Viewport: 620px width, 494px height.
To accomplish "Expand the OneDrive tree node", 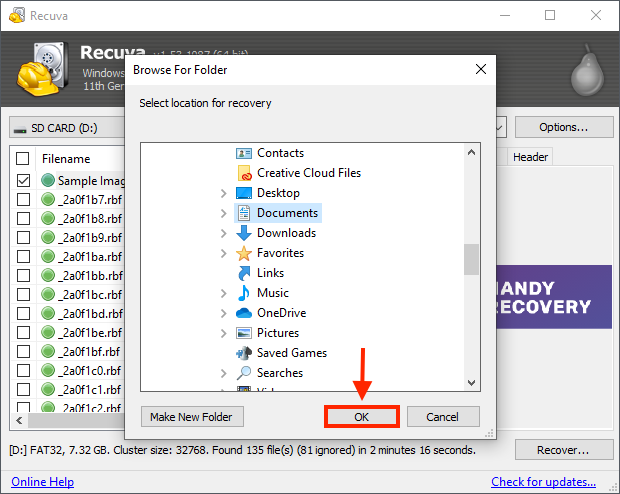I will [224, 313].
